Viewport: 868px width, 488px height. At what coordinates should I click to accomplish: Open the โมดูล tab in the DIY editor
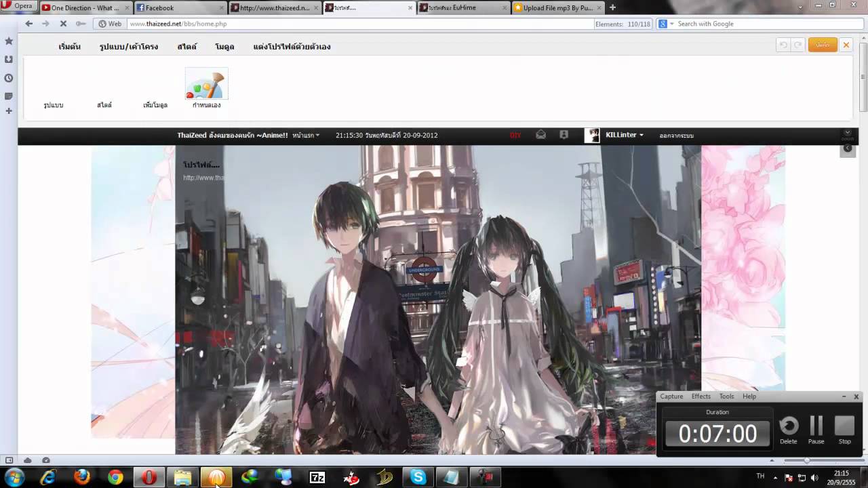(x=224, y=47)
